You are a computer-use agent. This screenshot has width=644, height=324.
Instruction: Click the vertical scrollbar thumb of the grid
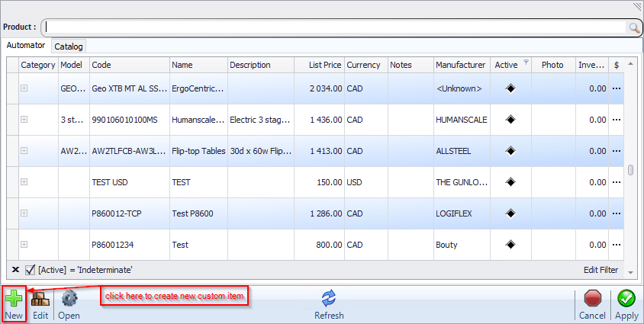click(x=630, y=170)
